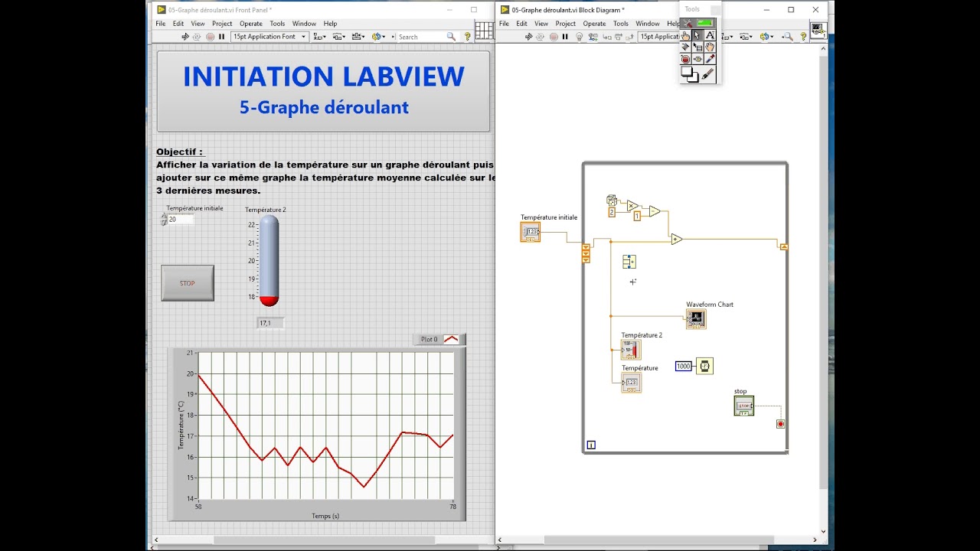This screenshot has width=980, height=551.
Task: Select Position/Size/Select arrow tool
Action: pos(697,35)
